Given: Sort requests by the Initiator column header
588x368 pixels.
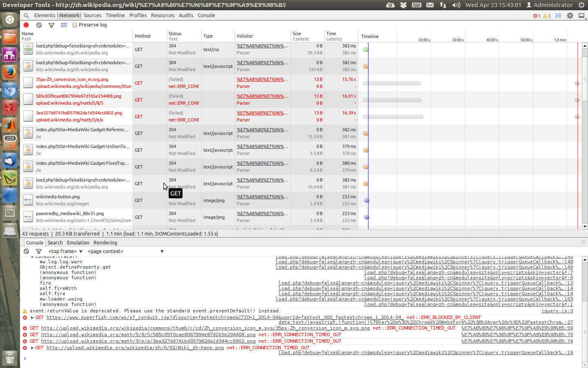Looking at the screenshot, I should click(x=263, y=36).
